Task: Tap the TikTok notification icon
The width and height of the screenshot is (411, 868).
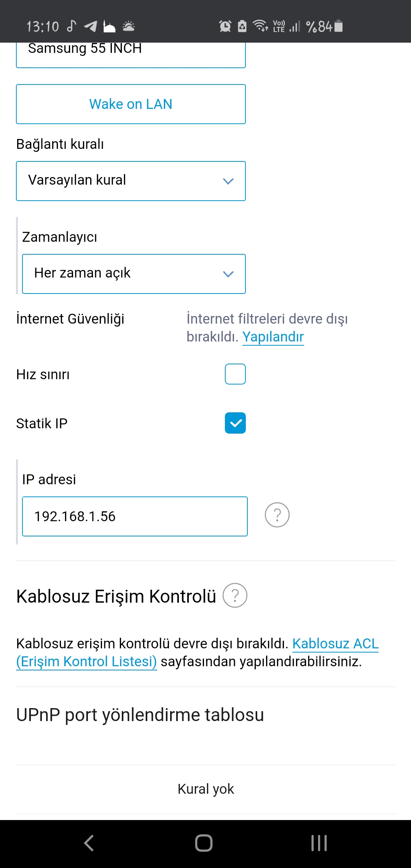Action: pyautogui.click(x=72, y=26)
